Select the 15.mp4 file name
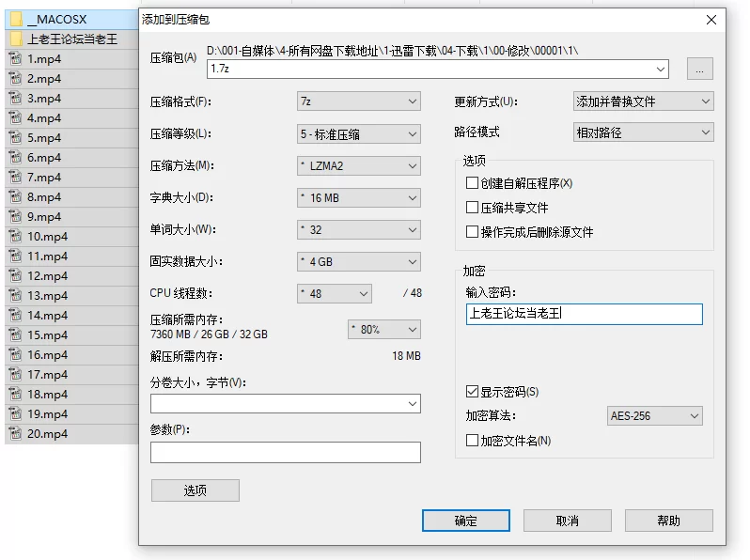The width and height of the screenshot is (750, 560). coord(47,335)
